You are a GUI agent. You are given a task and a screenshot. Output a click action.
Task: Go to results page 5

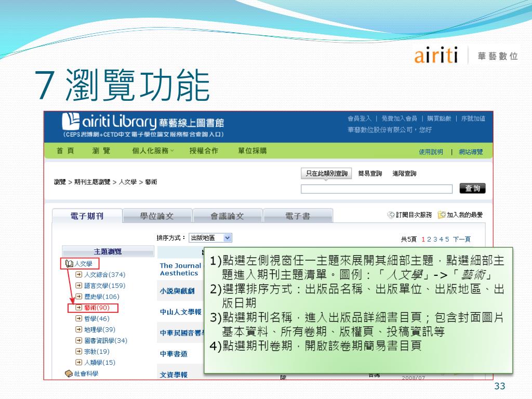point(447,239)
